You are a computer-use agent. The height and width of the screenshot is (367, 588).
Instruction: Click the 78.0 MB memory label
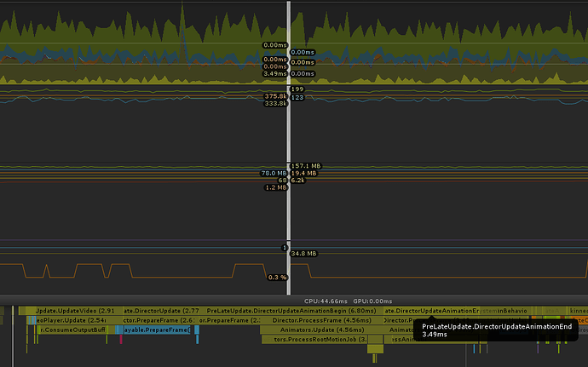click(x=274, y=173)
